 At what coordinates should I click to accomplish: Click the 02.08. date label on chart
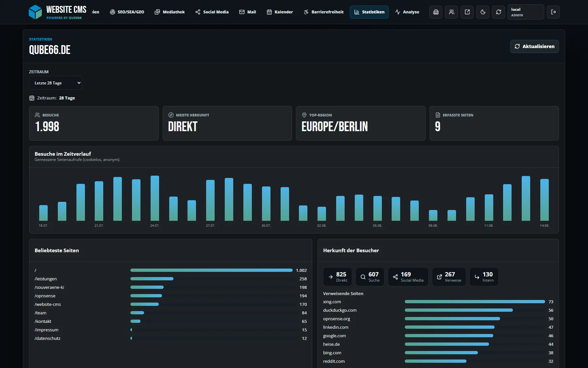click(x=322, y=226)
